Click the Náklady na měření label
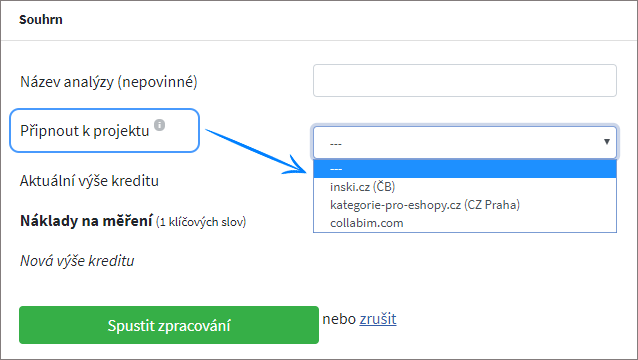This screenshot has width=638, height=360. (86, 221)
